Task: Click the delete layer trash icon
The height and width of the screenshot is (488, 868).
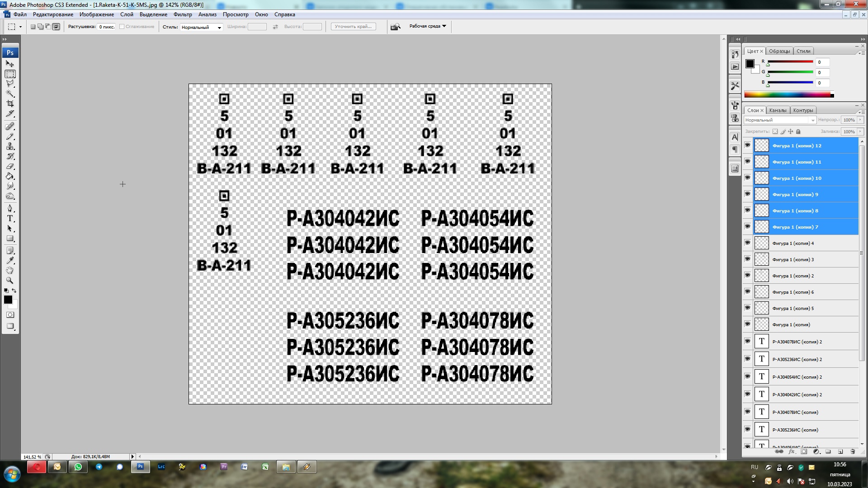Action: tap(853, 451)
